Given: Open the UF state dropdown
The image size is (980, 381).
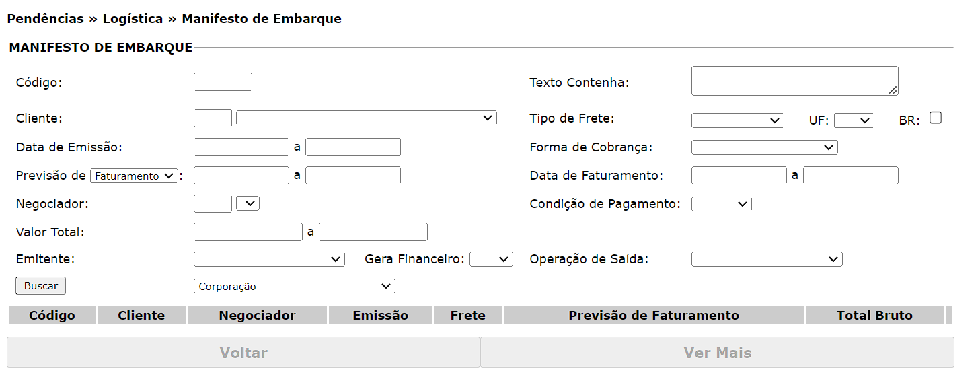Looking at the screenshot, I should (x=854, y=120).
